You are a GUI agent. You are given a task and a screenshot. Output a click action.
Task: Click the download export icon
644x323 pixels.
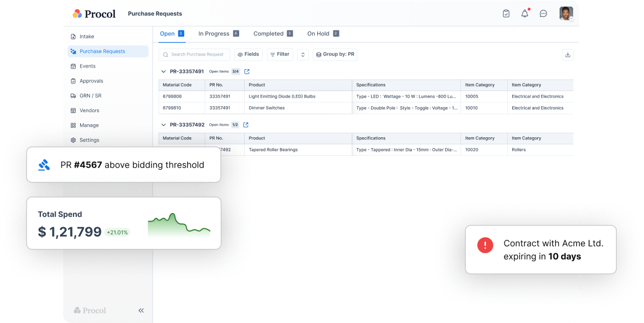pyautogui.click(x=568, y=54)
